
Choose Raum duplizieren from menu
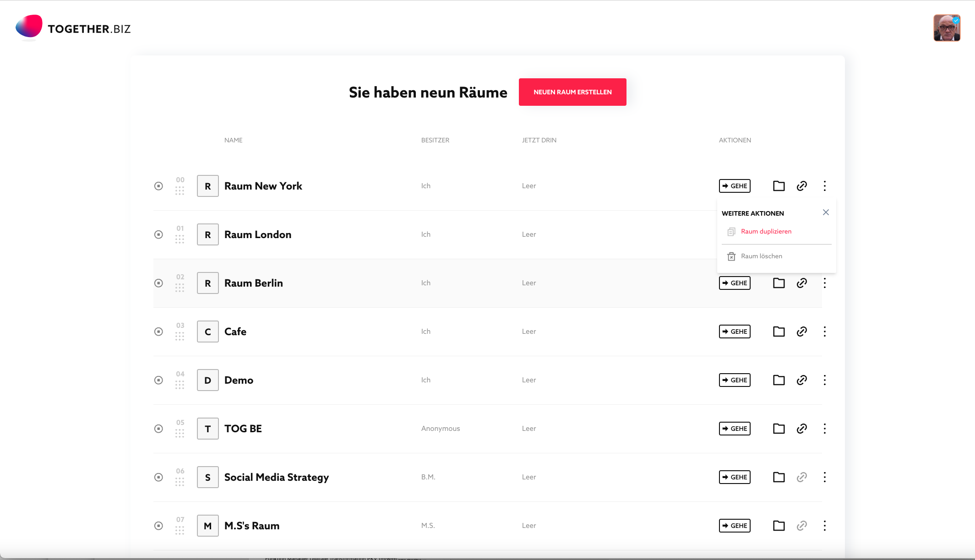[766, 231]
